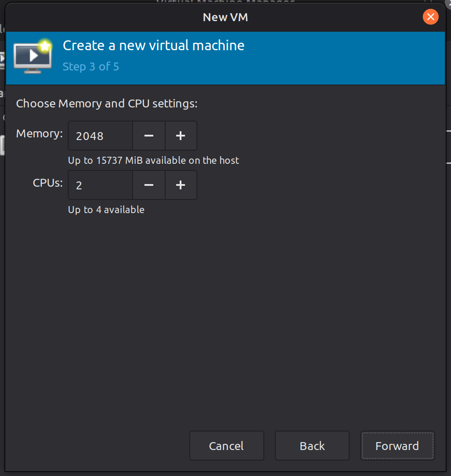Click the 'Memory:' label
Viewport: 451px width, 476px height.
[x=40, y=133]
